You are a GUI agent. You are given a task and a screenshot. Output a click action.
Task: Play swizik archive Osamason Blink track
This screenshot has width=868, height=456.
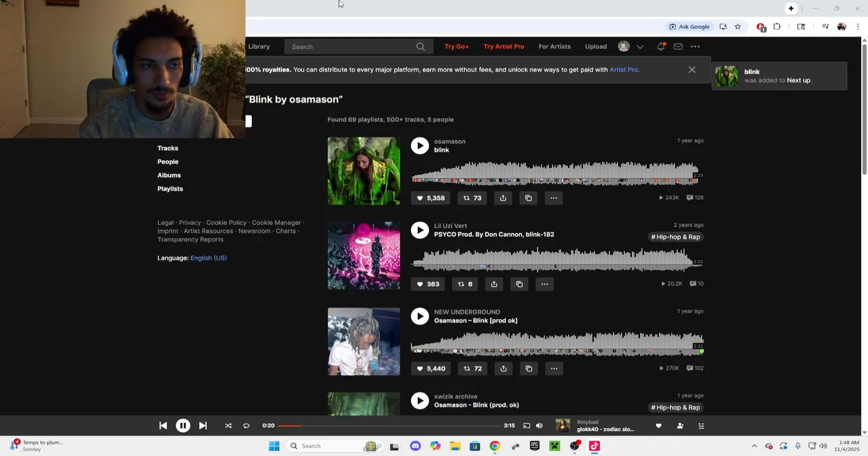(420, 400)
